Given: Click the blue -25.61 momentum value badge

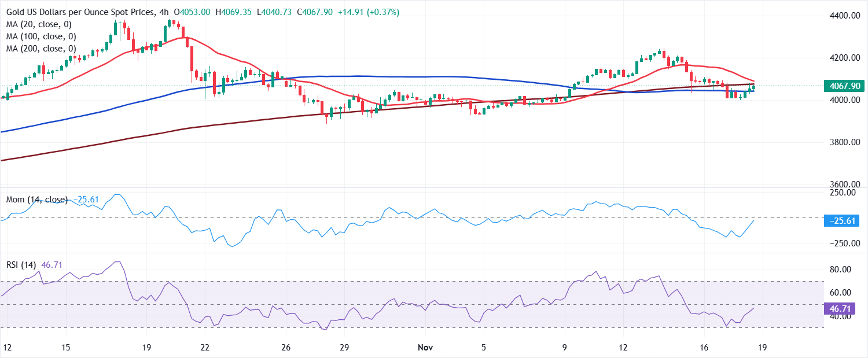Looking at the screenshot, I should [x=841, y=220].
